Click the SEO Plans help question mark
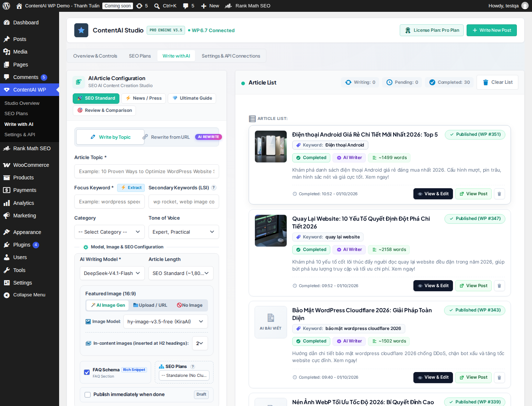532x406 pixels. [192, 367]
